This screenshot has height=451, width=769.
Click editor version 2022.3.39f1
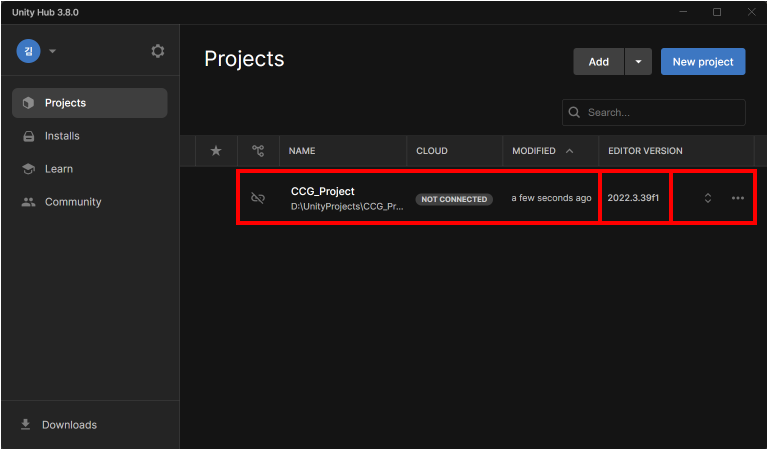(x=633, y=198)
